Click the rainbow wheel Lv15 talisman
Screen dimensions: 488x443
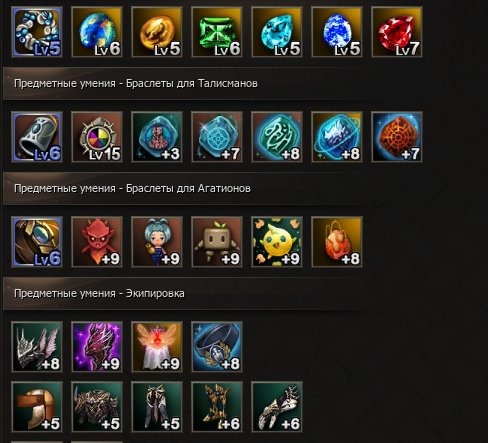pos(97,137)
